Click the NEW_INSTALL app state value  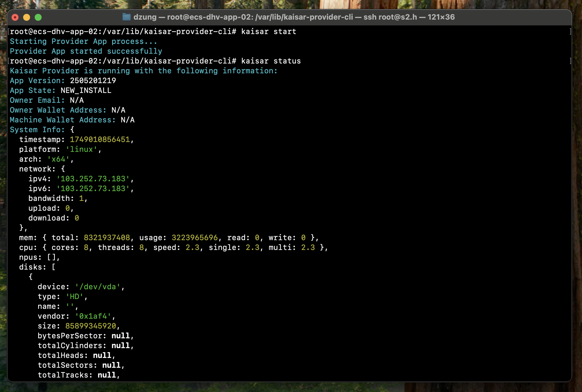(86, 90)
